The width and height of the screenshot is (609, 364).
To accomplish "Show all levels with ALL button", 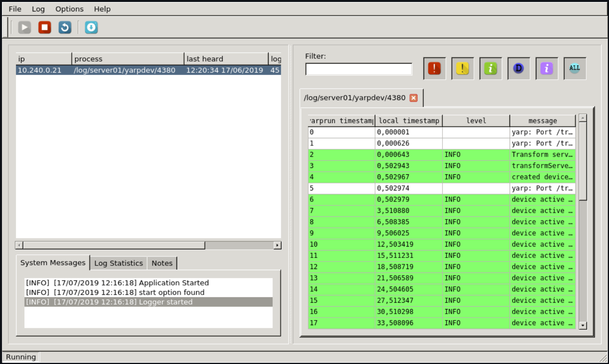I will [574, 68].
